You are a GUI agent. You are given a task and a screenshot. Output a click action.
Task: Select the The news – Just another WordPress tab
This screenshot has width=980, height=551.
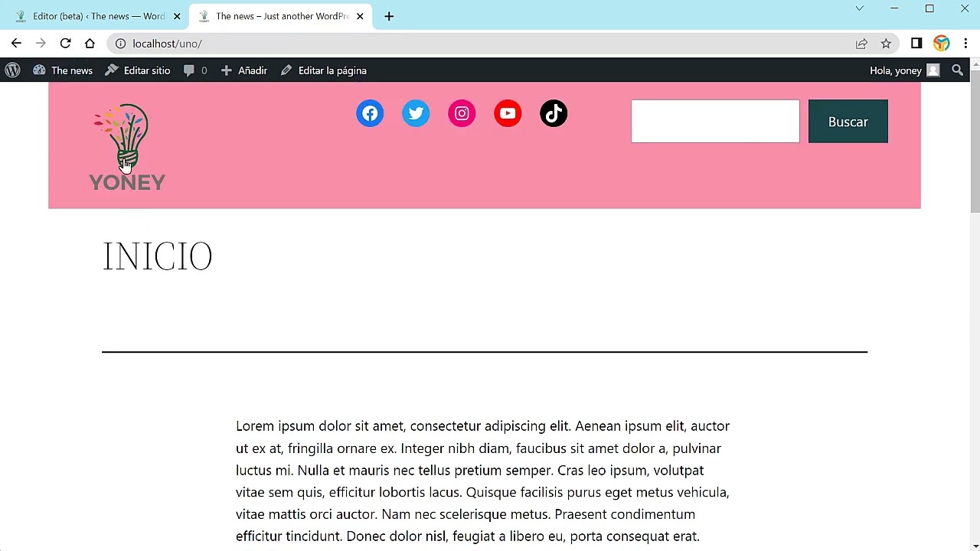coord(282,16)
